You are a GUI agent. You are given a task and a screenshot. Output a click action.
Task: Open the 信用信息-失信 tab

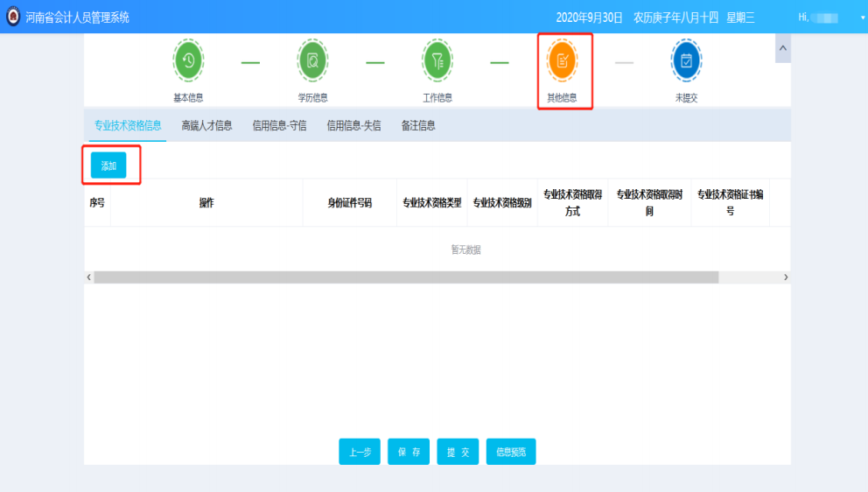(x=353, y=125)
